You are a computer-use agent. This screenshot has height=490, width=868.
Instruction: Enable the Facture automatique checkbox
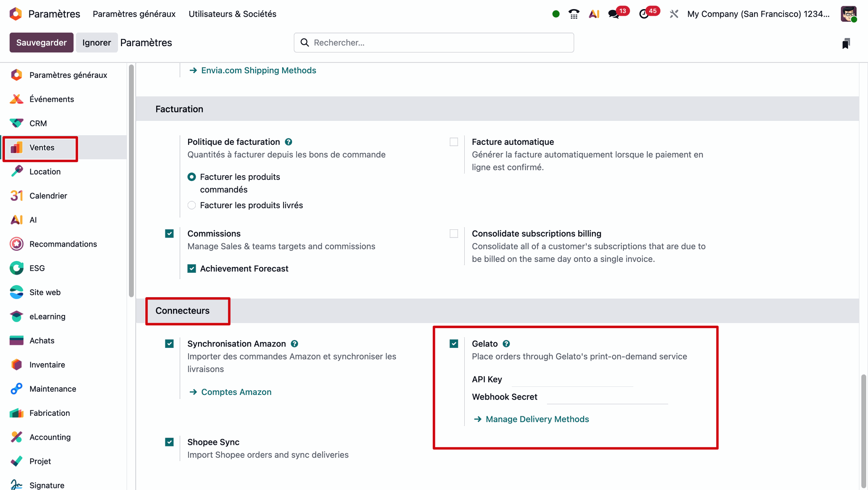point(454,142)
